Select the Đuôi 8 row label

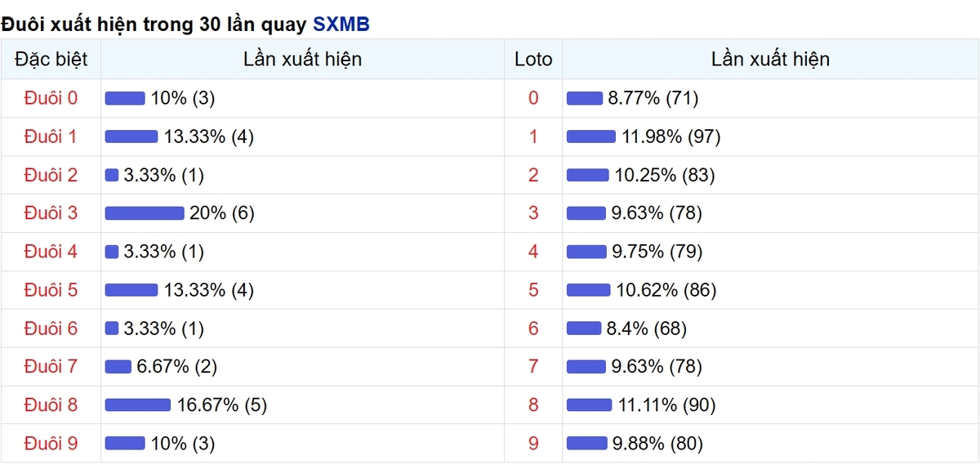(x=51, y=405)
